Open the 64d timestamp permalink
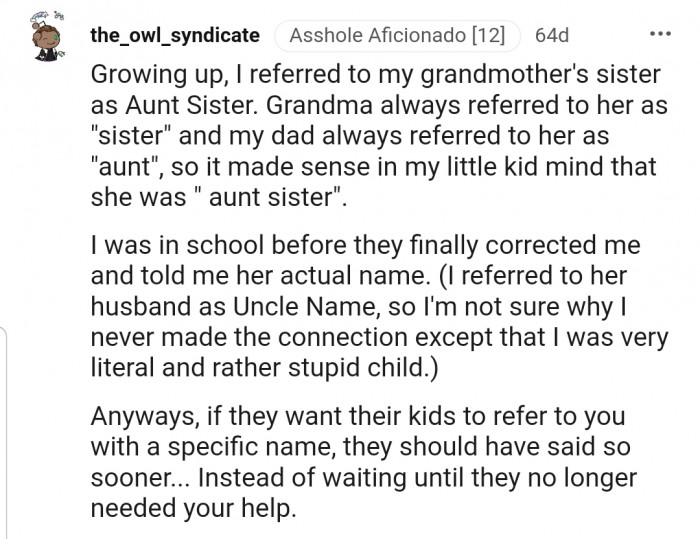Screen dimensions: 700x539 pyautogui.click(x=552, y=35)
